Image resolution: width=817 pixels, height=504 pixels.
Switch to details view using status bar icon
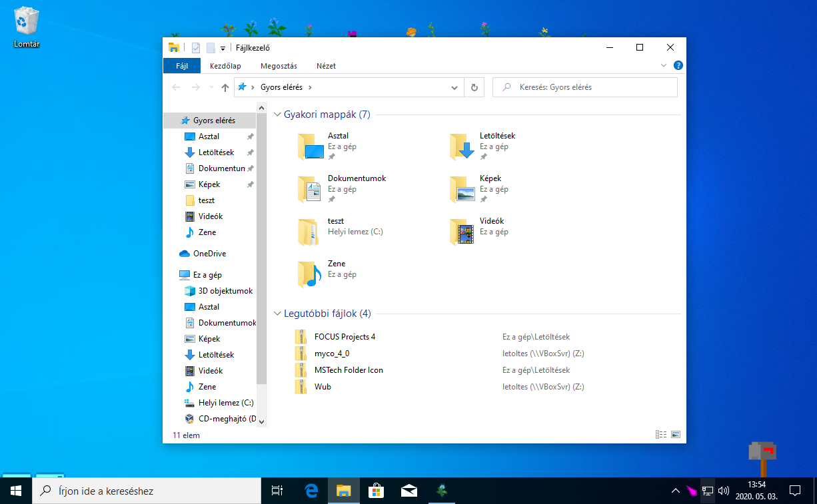(660, 434)
